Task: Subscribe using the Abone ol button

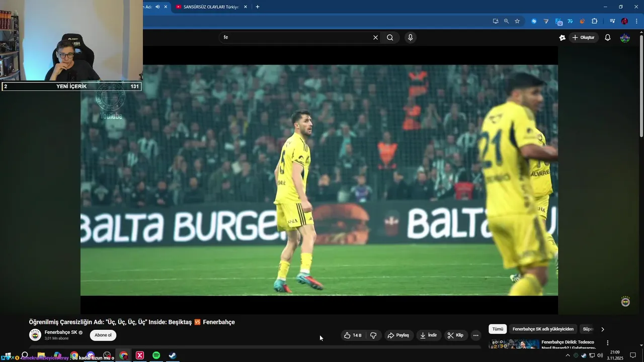Action: click(103, 335)
